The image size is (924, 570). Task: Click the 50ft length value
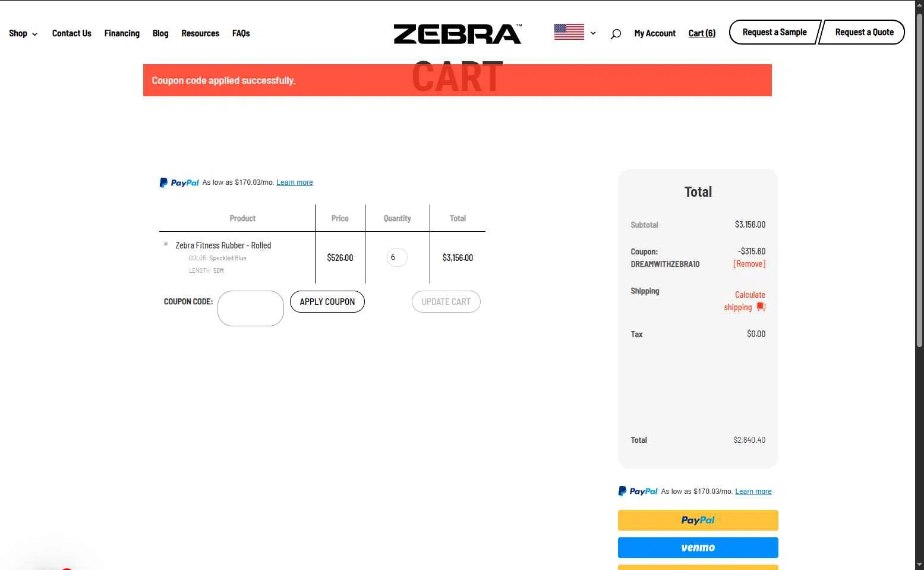pos(219,270)
